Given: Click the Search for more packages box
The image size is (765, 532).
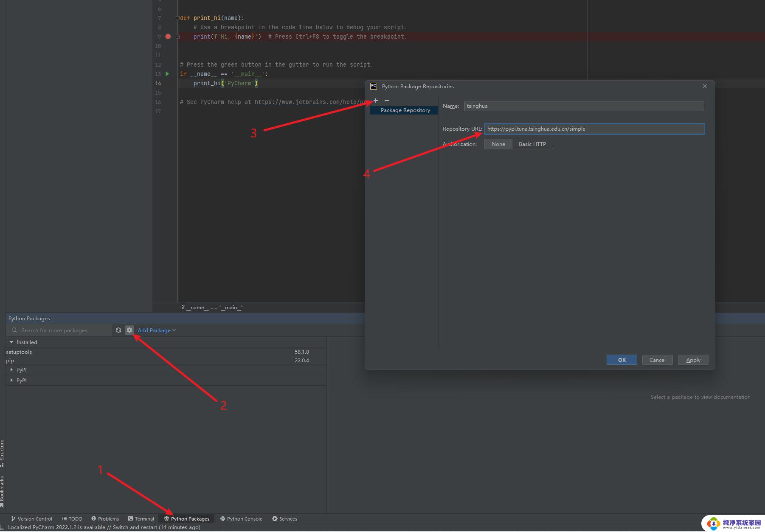Looking at the screenshot, I should tap(59, 330).
